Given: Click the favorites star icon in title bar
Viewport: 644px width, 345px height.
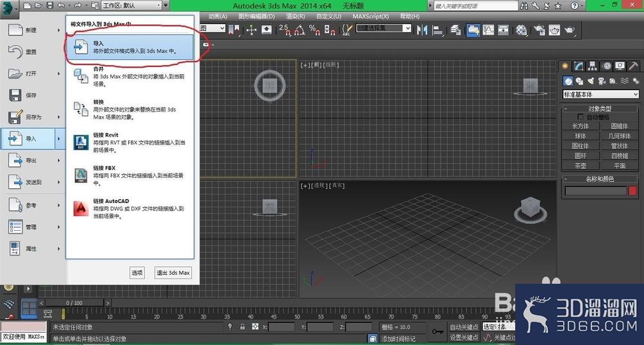Looking at the screenshot, I should pyautogui.click(x=558, y=6).
